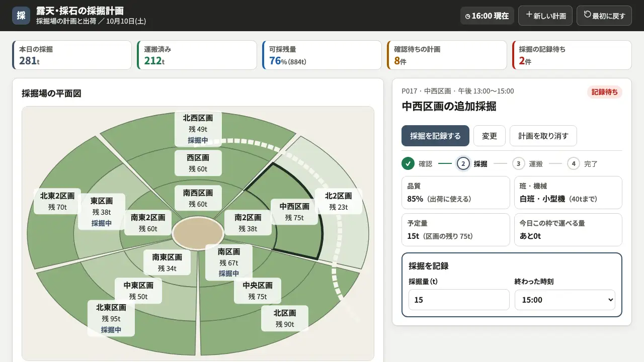This screenshot has width=644, height=362.
Task: Click the clock chip showing 16:00 現在
Action: click(487, 16)
